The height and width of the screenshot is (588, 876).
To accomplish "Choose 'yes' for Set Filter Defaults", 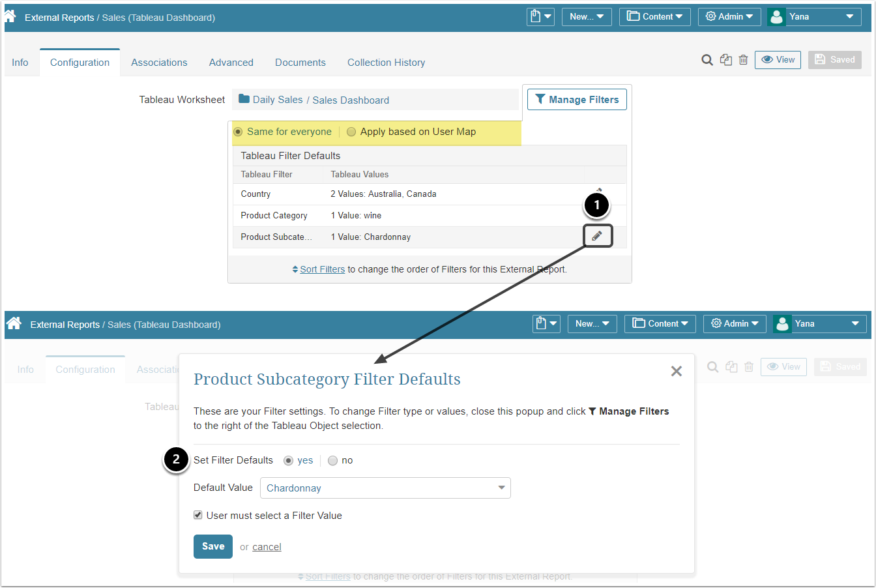I will coord(288,460).
